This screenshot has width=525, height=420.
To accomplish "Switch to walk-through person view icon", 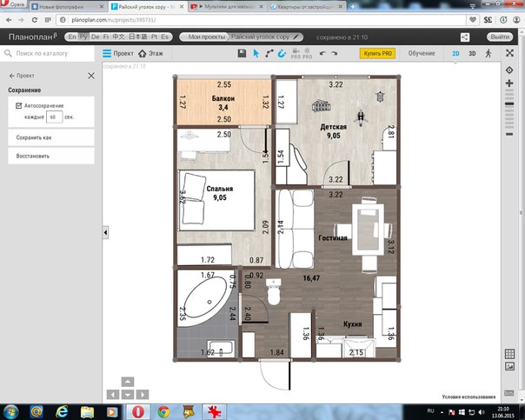I will pyautogui.click(x=488, y=53).
